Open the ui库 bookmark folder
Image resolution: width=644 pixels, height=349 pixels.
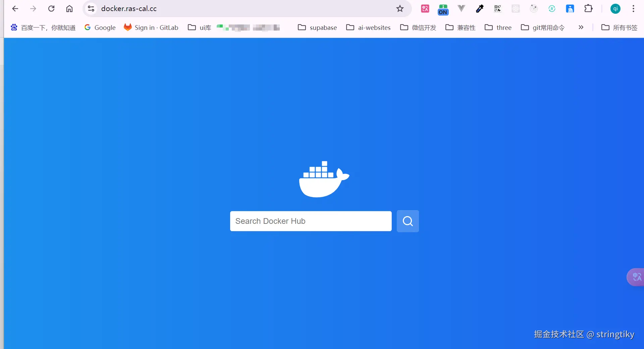click(x=200, y=28)
